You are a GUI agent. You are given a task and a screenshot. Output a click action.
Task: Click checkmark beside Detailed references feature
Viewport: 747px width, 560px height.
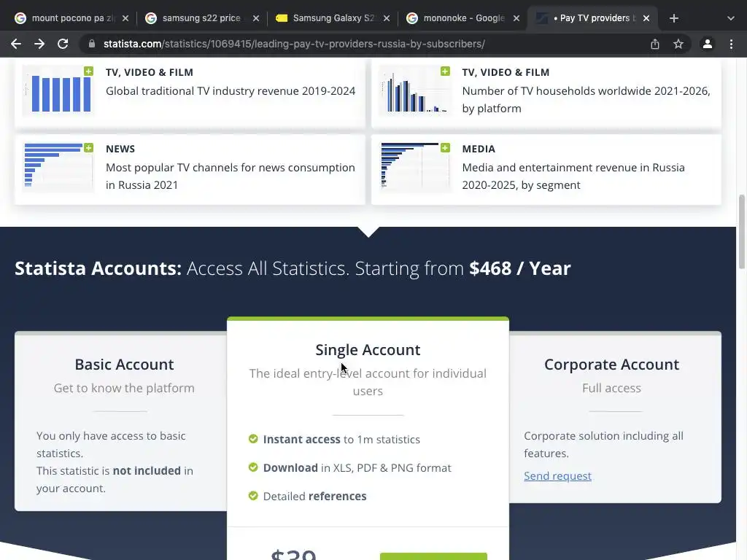(x=253, y=496)
